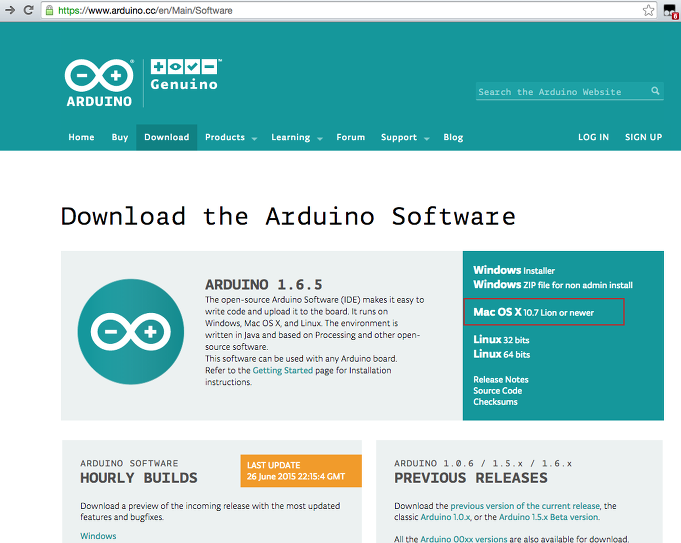Open previous version of the current release link
Screen dimensions: 681x543
525,506
